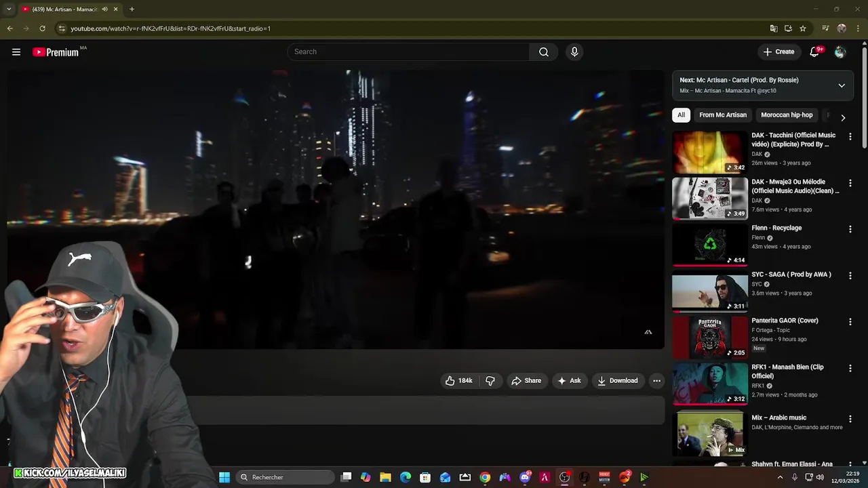Open Chrome three-dot menu
Screen dimensions: 868x488
[857, 28]
